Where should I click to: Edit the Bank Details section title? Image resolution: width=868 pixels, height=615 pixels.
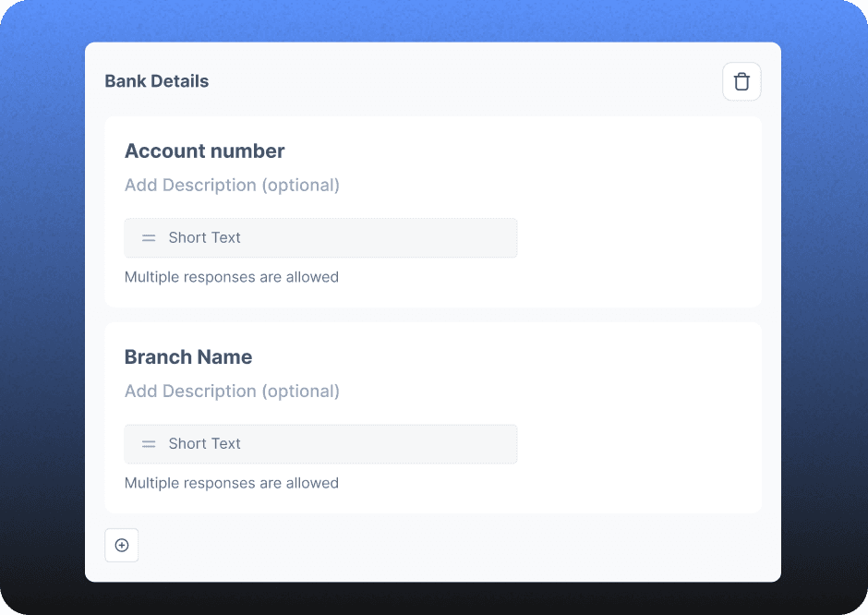[x=157, y=81]
